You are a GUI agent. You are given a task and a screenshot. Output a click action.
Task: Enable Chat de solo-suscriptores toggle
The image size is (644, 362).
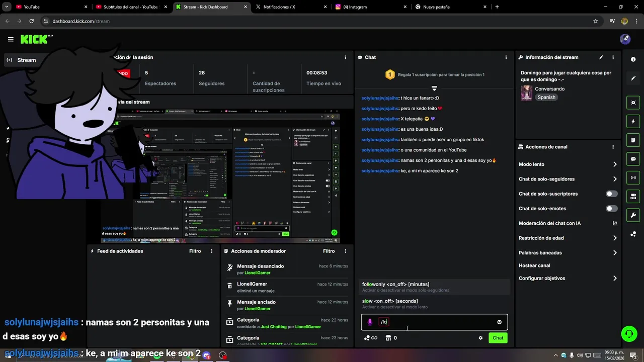[x=611, y=194]
